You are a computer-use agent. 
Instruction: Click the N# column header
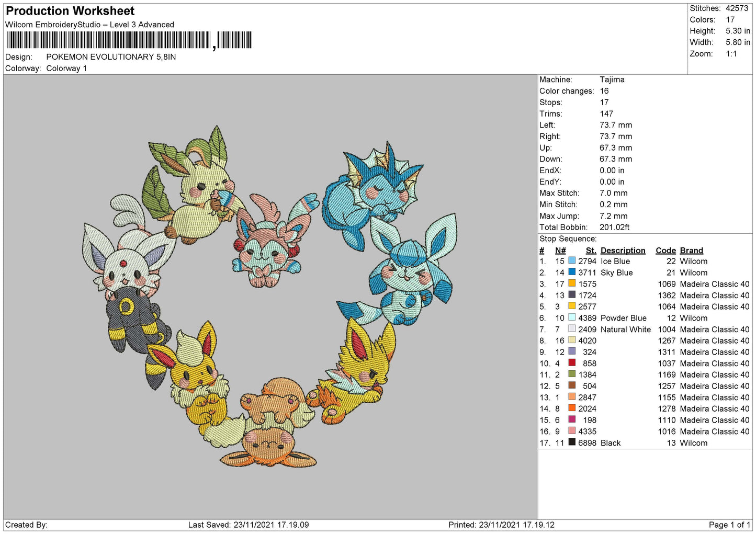coord(560,251)
